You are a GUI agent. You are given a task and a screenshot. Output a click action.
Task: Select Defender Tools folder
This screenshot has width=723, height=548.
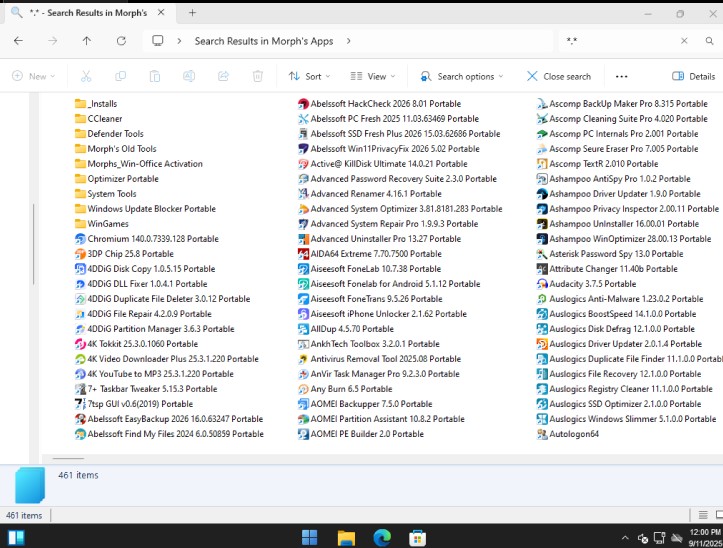click(109, 134)
